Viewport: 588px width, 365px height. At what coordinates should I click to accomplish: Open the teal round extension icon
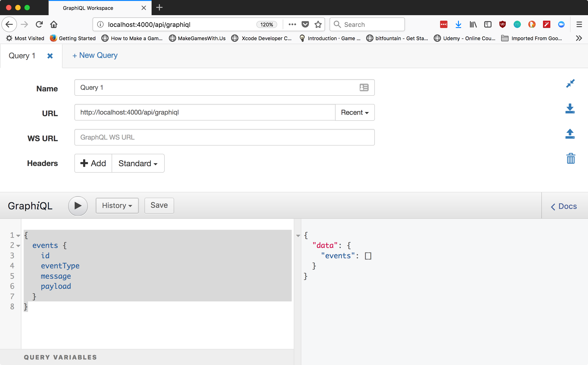pyautogui.click(x=517, y=24)
